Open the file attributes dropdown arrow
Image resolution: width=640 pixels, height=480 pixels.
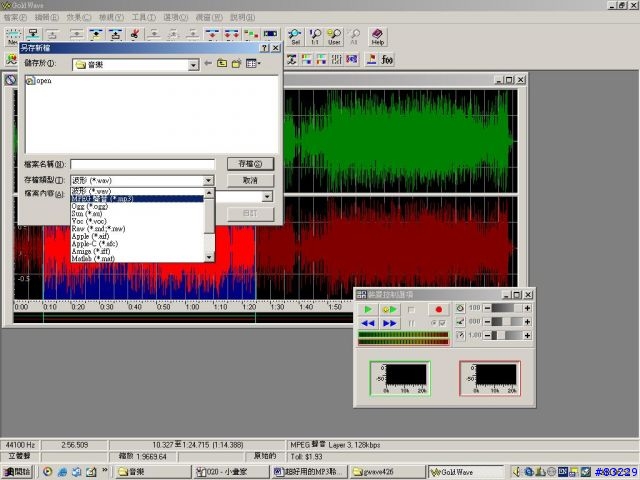click(x=267, y=197)
